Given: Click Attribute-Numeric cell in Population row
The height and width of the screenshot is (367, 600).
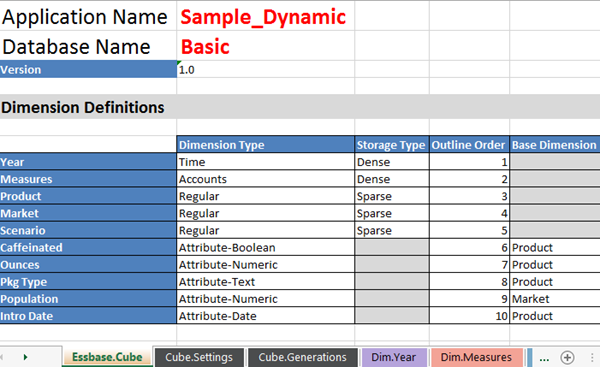Looking at the screenshot, I should pyautogui.click(x=266, y=299).
